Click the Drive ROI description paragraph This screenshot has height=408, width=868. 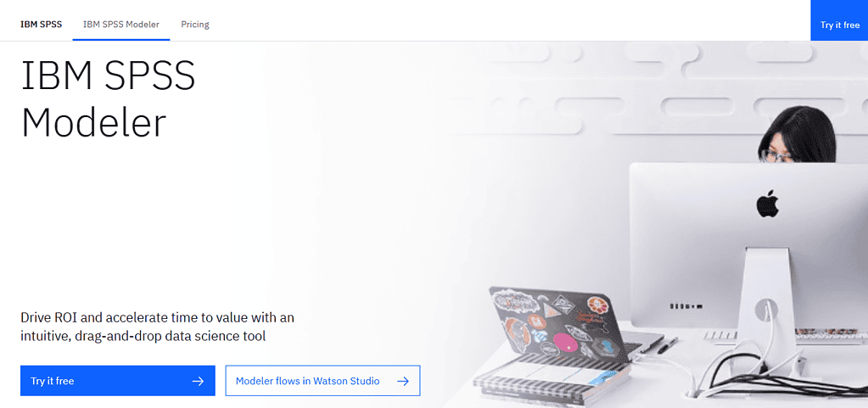tap(157, 327)
